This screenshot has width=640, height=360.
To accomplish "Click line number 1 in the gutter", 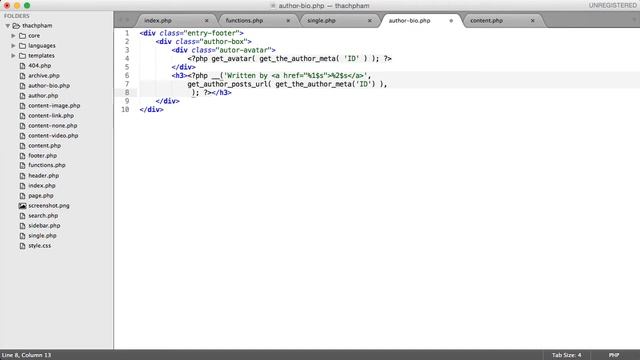I will pos(127,33).
